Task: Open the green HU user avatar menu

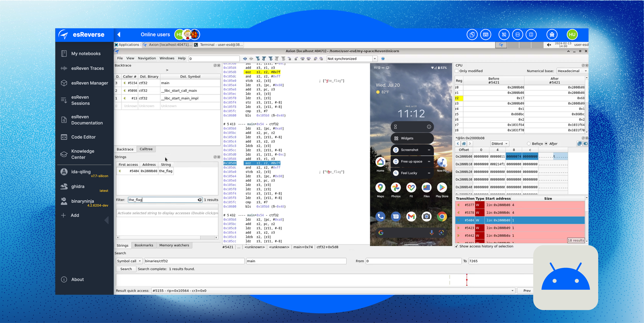Action: pos(572,35)
